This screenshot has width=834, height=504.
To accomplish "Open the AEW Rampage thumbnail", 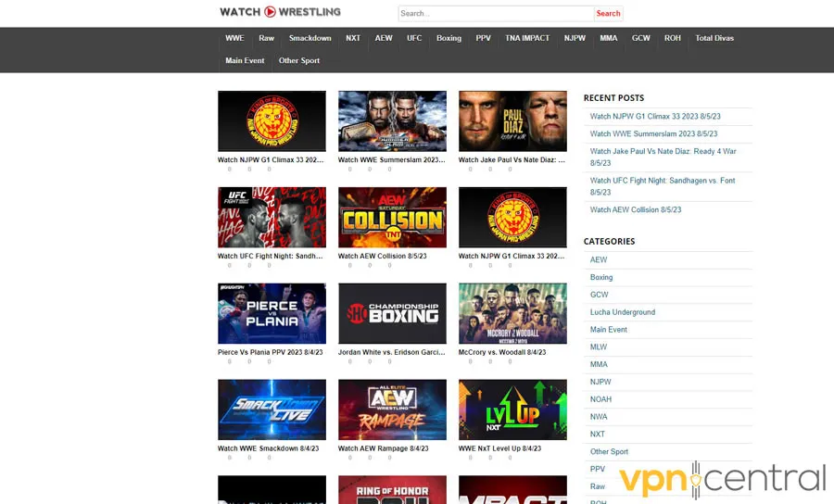I will tap(392, 409).
